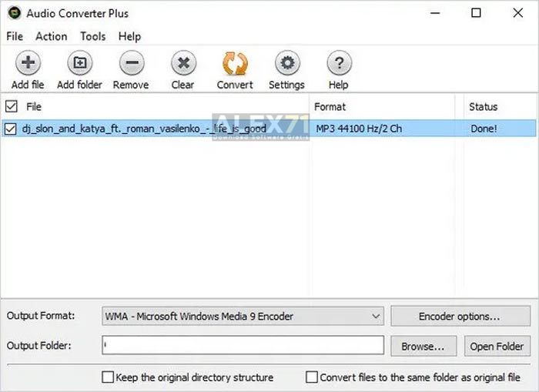Viewport: 539px width, 392px height.
Task: Click the MP3 44100 Hz/2 Ch format cell
Action: [x=359, y=129]
